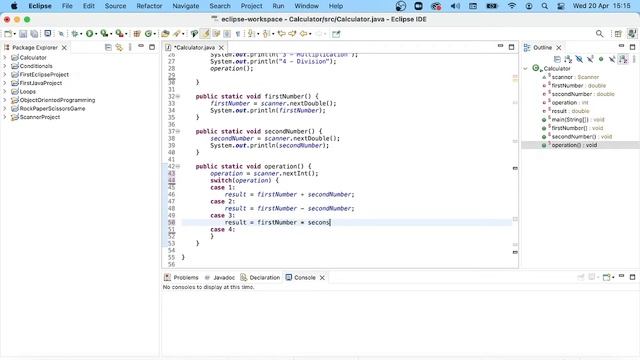
Task: Click the Search flashlight toolbar icon
Action: (177, 34)
